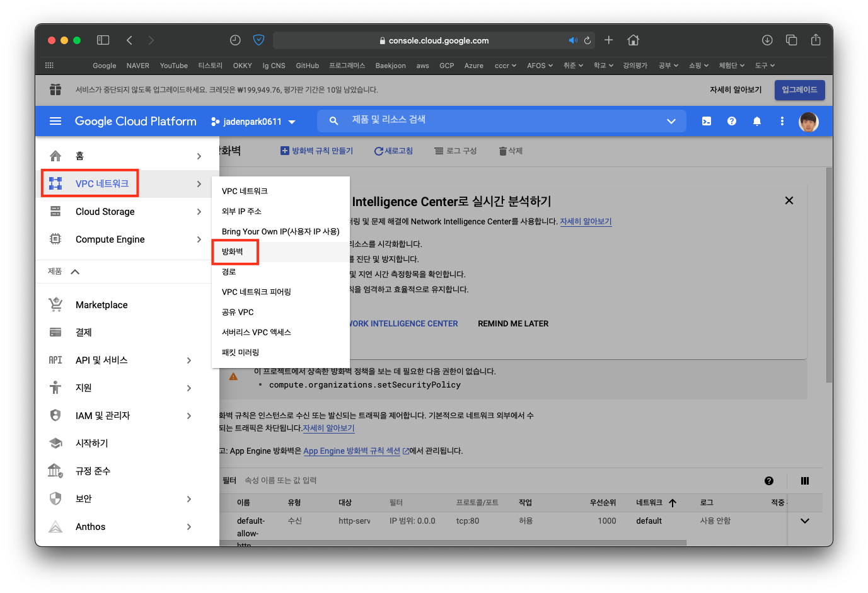Click the browser address bar
868x593 pixels.
coord(434,40)
